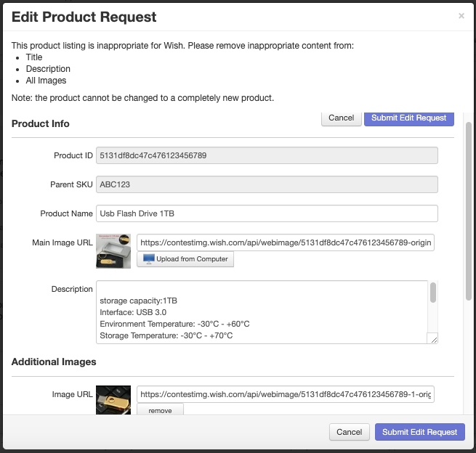Image resolution: width=476 pixels, height=453 pixels.
Task: Grab the Description box resize handle
Action: click(433, 338)
